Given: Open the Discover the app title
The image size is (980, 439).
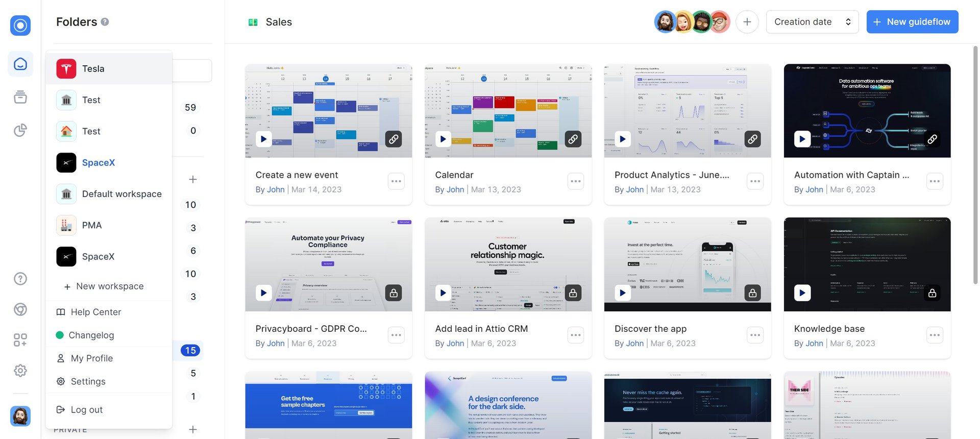Looking at the screenshot, I should pos(650,329).
